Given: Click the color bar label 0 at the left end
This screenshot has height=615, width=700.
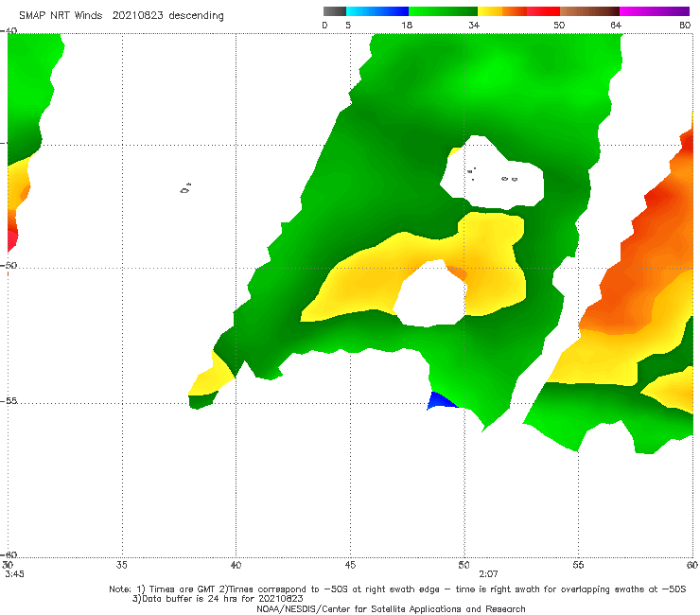Looking at the screenshot, I should [324, 26].
